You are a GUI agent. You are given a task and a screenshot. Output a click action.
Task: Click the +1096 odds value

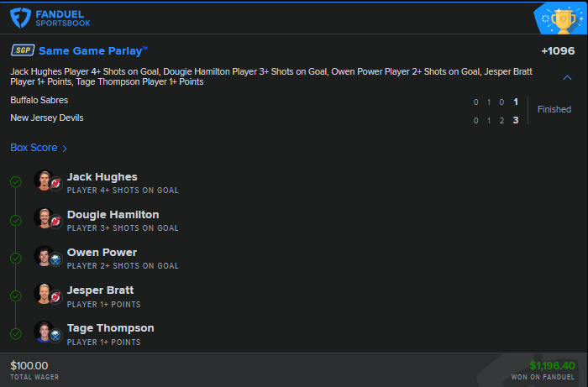(558, 50)
